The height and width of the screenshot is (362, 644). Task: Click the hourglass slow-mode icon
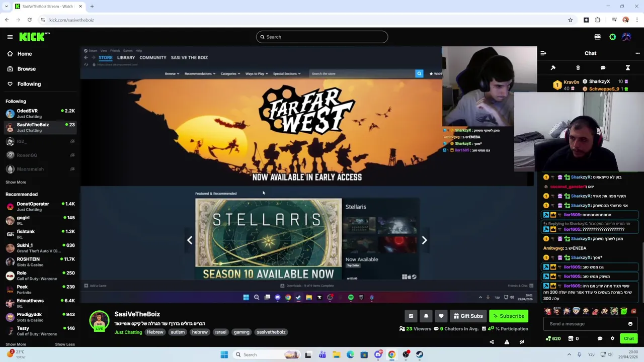point(628,68)
